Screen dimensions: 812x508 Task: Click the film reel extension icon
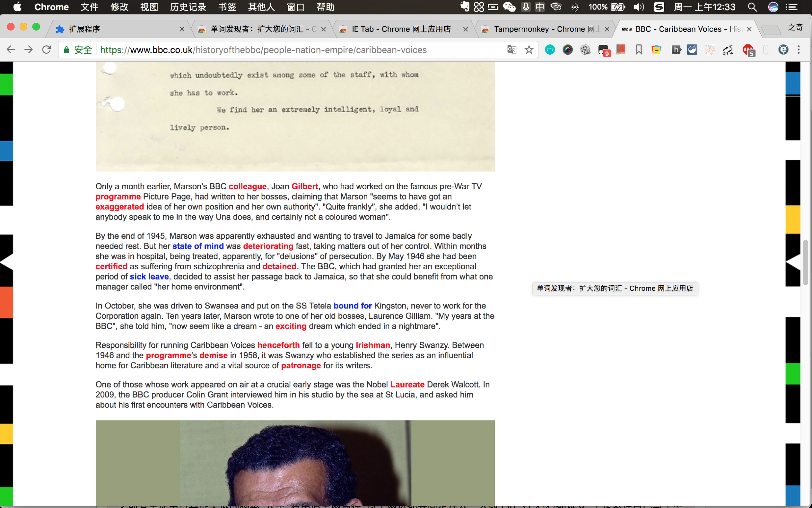585,50
